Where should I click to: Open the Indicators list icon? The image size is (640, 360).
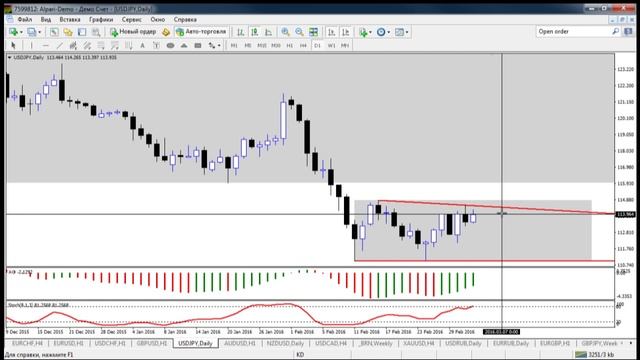(x=363, y=32)
